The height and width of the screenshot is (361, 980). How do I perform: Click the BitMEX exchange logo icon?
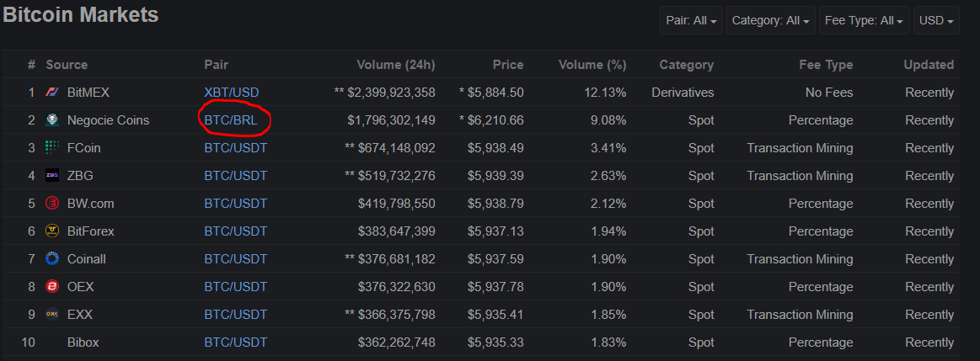pos(52,93)
